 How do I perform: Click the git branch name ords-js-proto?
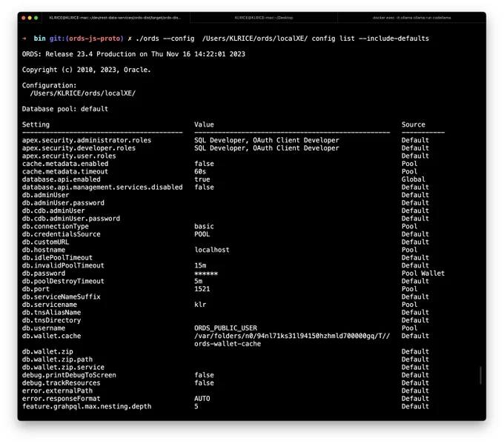[95, 39]
